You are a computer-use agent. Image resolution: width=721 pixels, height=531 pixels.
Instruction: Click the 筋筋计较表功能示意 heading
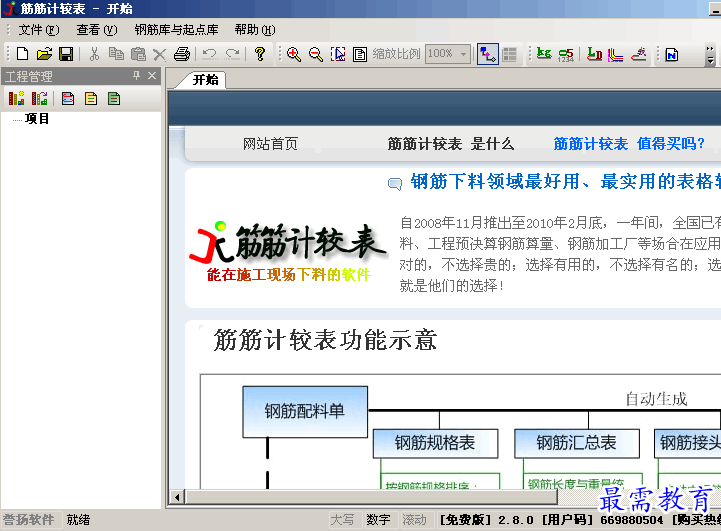coord(325,340)
